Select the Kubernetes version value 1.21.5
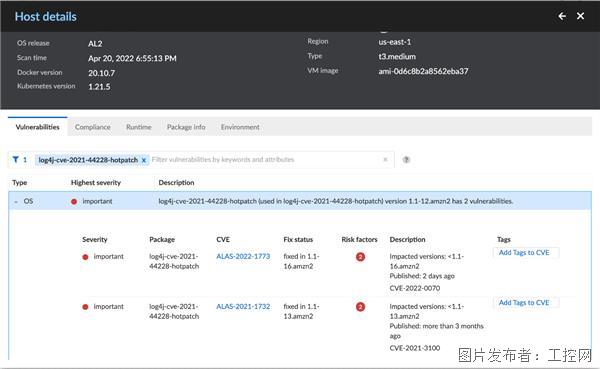Image resolution: width=600 pixels, height=369 pixels. point(99,87)
